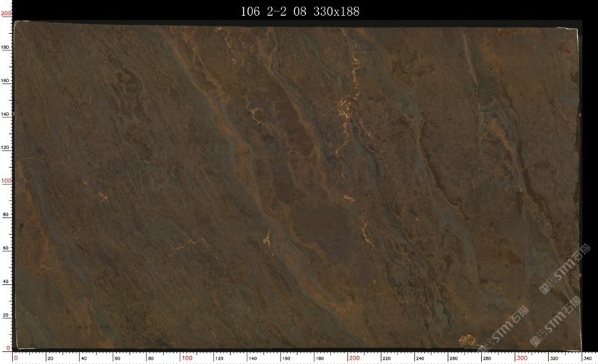Select the 340 label on horizontal ruler
Screen dimensions: 598x364
pos(586,358)
